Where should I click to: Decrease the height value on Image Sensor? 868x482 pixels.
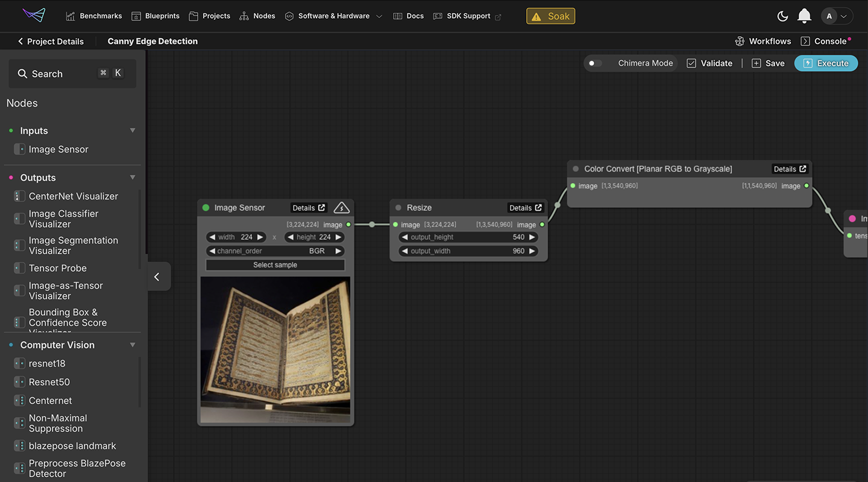click(x=290, y=237)
